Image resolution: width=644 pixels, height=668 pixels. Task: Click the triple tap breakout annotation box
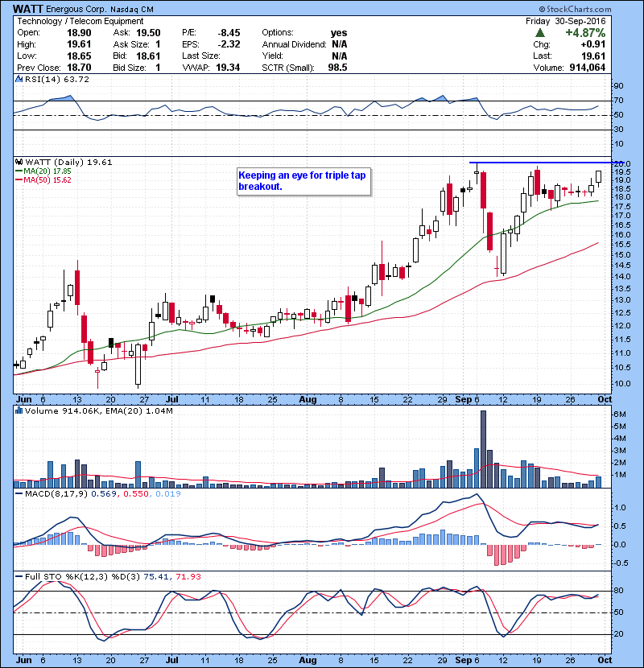click(x=303, y=181)
